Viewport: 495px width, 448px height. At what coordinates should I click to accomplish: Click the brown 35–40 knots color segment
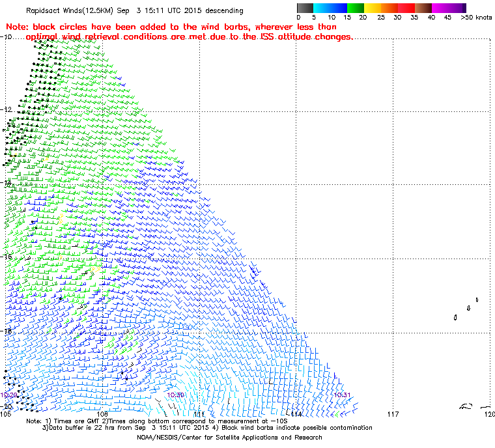[423, 8]
